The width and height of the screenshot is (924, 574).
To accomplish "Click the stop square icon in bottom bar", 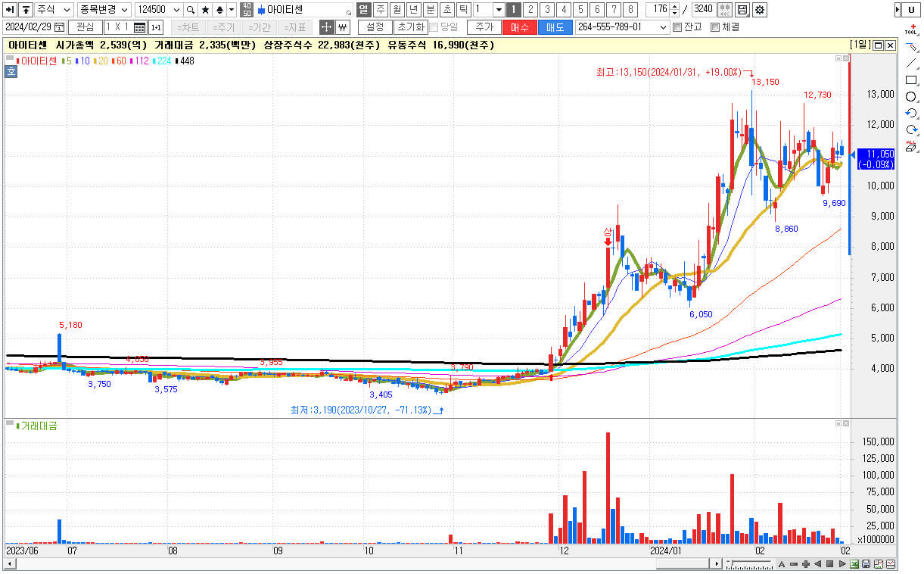I will [x=829, y=564].
